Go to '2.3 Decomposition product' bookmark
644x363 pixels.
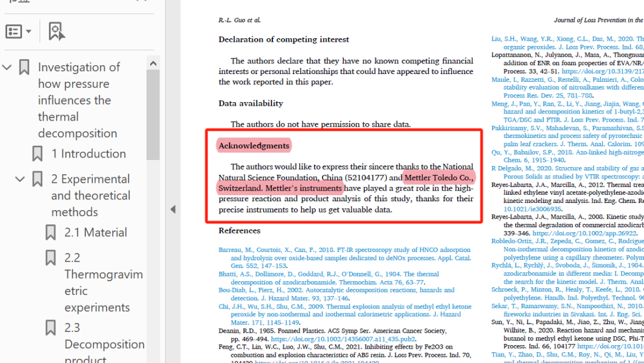[x=104, y=342]
